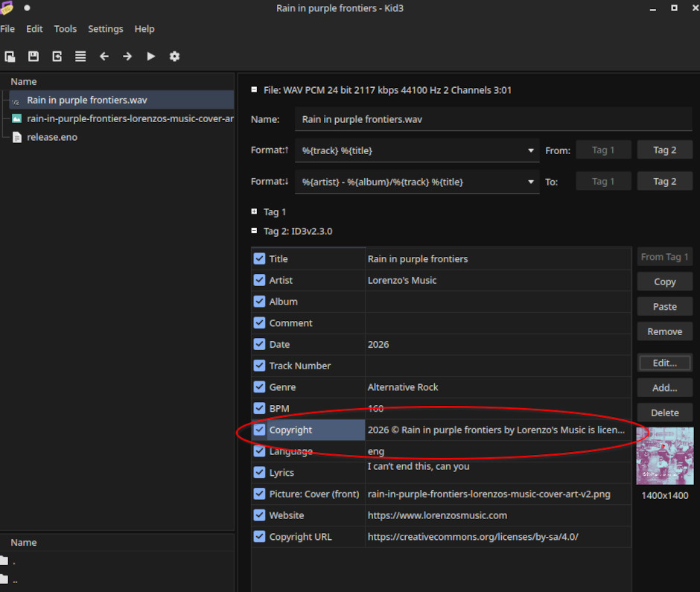This screenshot has height=592, width=700.
Task: Click the Play toolbar button
Action: [151, 57]
